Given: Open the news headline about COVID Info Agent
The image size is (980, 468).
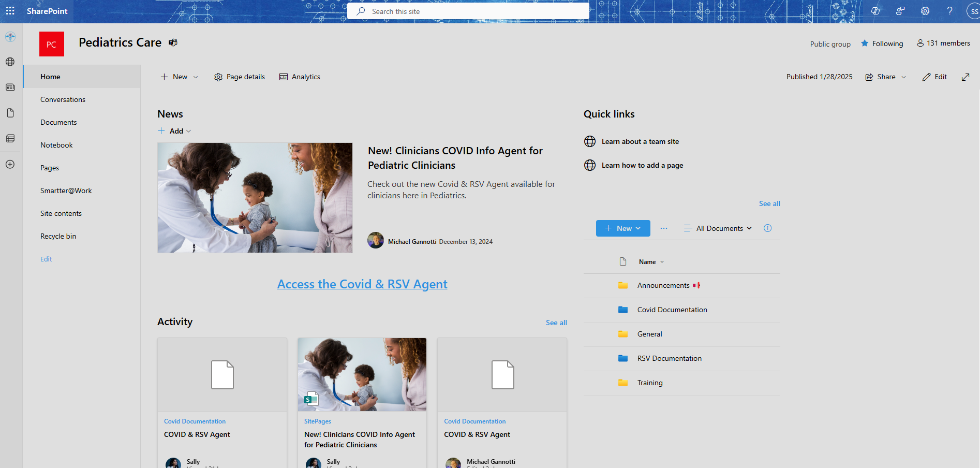Looking at the screenshot, I should click(x=455, y=158).
